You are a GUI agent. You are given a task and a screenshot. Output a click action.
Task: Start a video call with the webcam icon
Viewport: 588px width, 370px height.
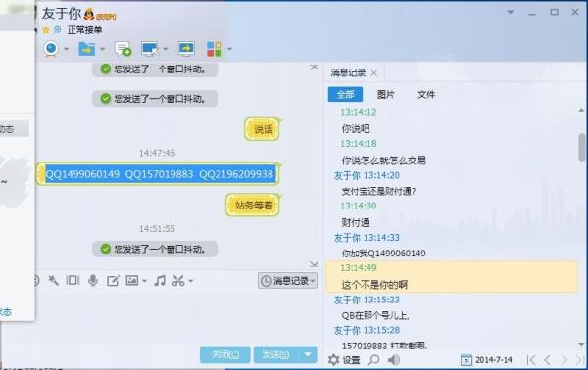pos(51,49)
